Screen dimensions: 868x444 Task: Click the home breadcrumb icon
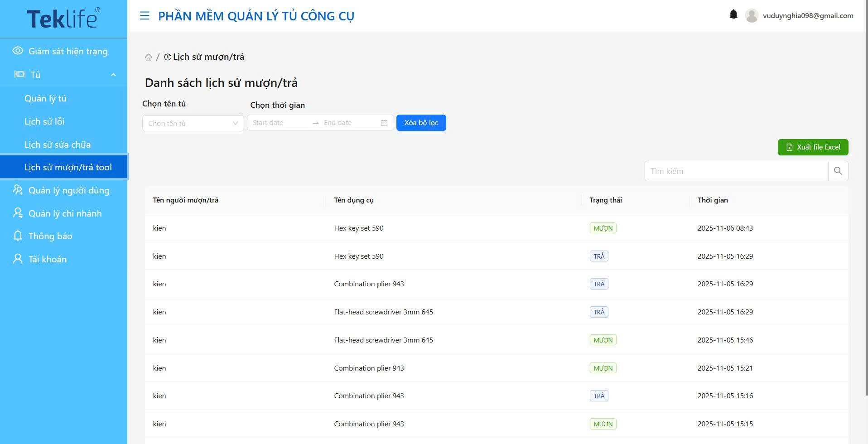click(148, 57)
